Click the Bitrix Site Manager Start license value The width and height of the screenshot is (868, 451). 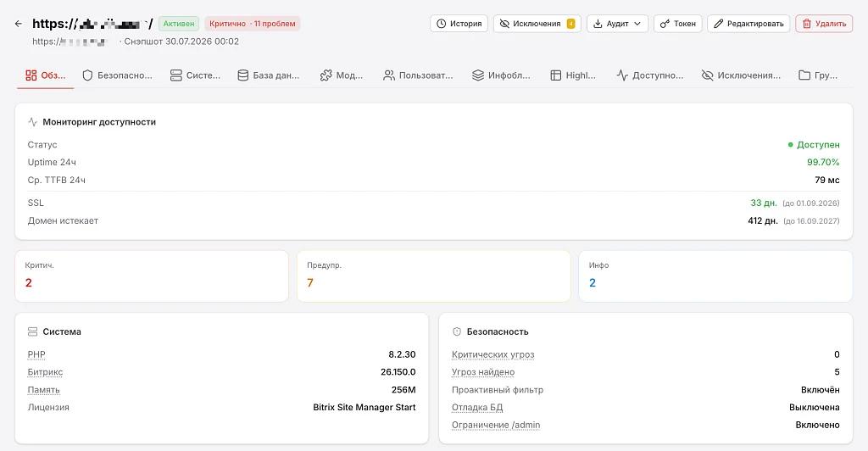click(x=364, y=407)
